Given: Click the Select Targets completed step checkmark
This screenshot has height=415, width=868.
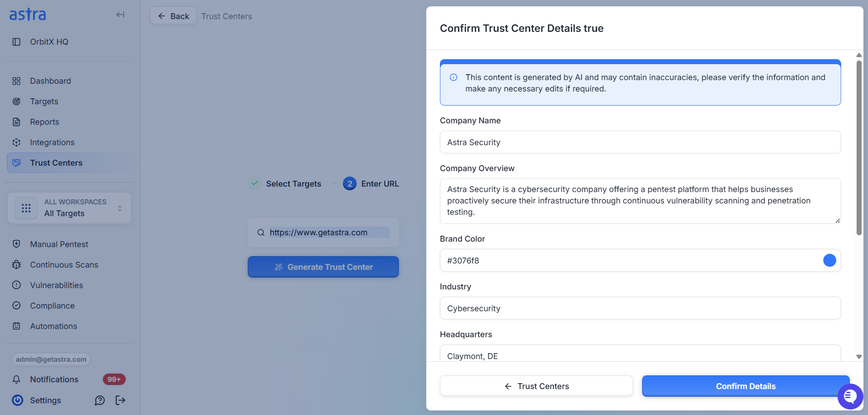Looking at the screenshot, I should tap(255, 184).
